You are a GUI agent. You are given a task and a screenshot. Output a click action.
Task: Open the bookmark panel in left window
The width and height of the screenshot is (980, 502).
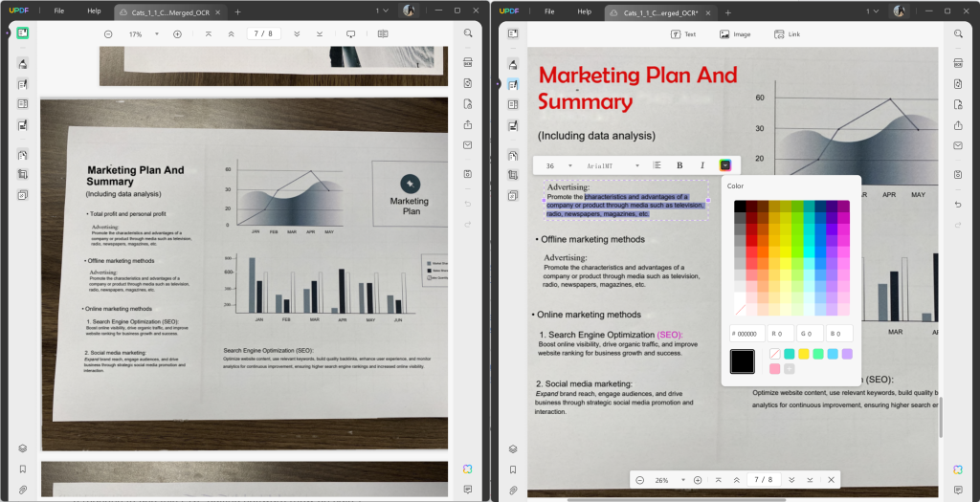coord(22,469)
